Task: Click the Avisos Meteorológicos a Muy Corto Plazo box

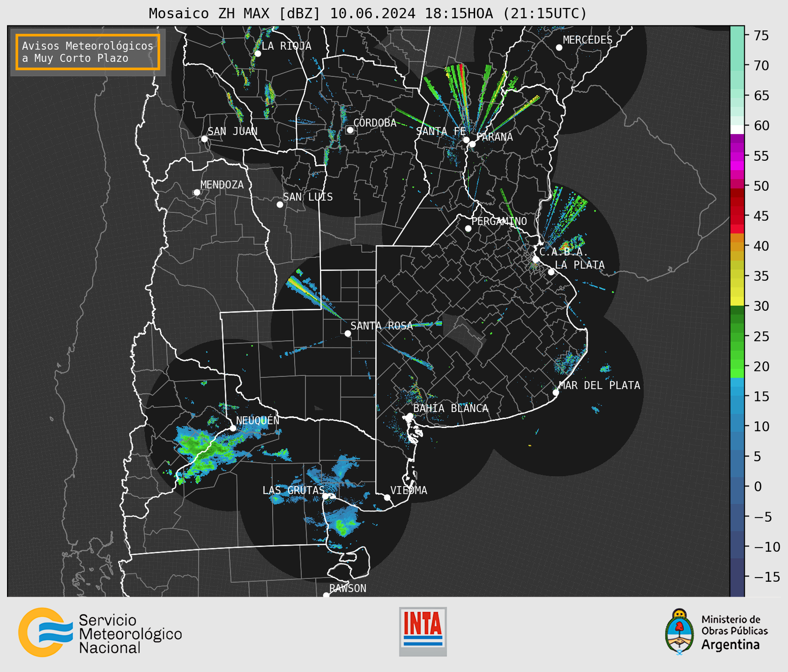Action: pyautogui.click(x=88, y=52)
